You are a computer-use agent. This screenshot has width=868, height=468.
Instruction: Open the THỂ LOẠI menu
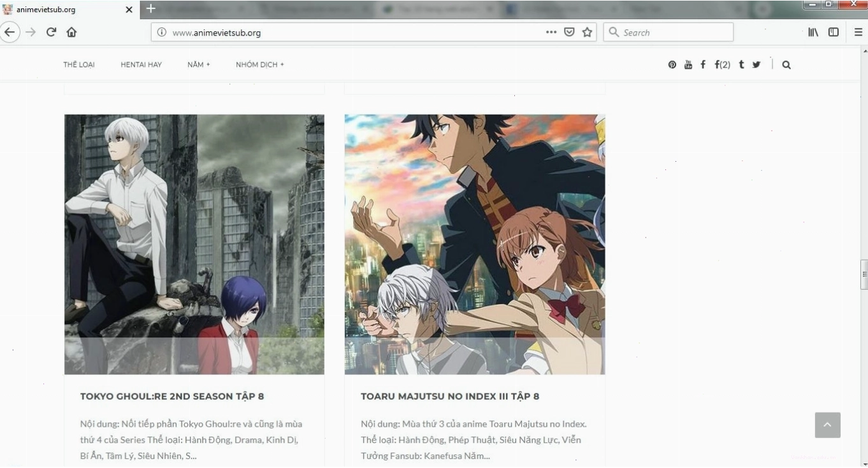tap(79, 64)
